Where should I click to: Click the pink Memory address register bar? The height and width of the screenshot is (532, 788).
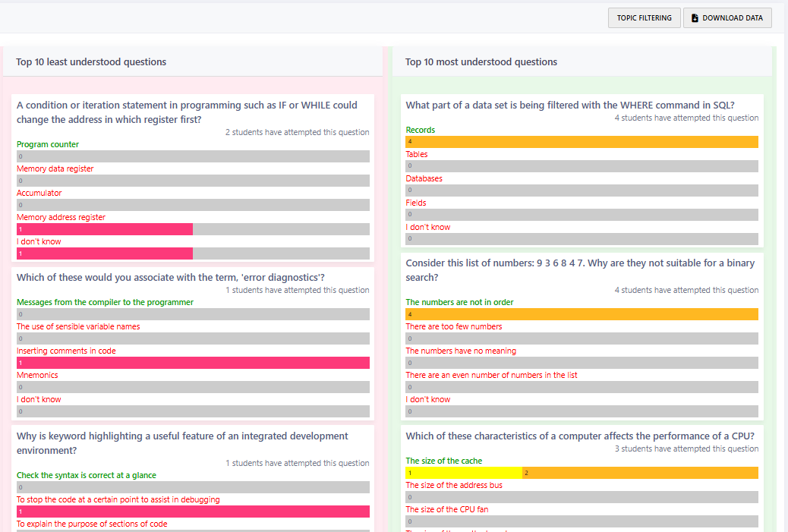[x=105, y=229]
